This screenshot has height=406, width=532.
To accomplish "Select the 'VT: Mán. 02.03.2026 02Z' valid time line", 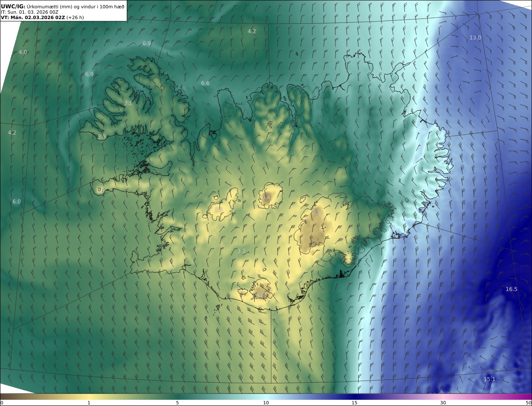I will point(33,17).
